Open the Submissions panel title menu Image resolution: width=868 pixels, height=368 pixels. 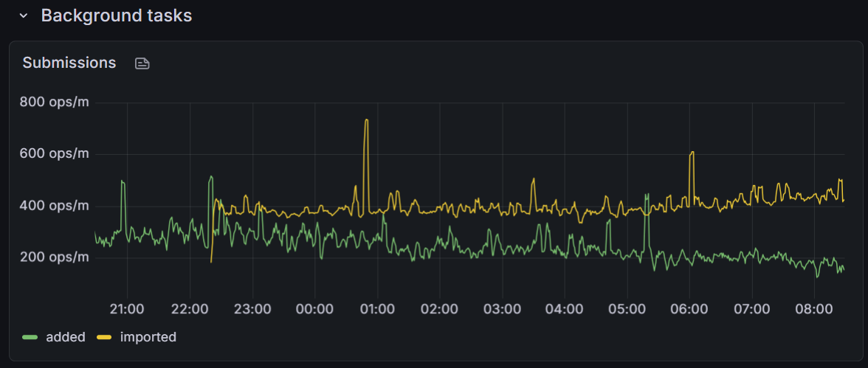click(x=69, y=63)
